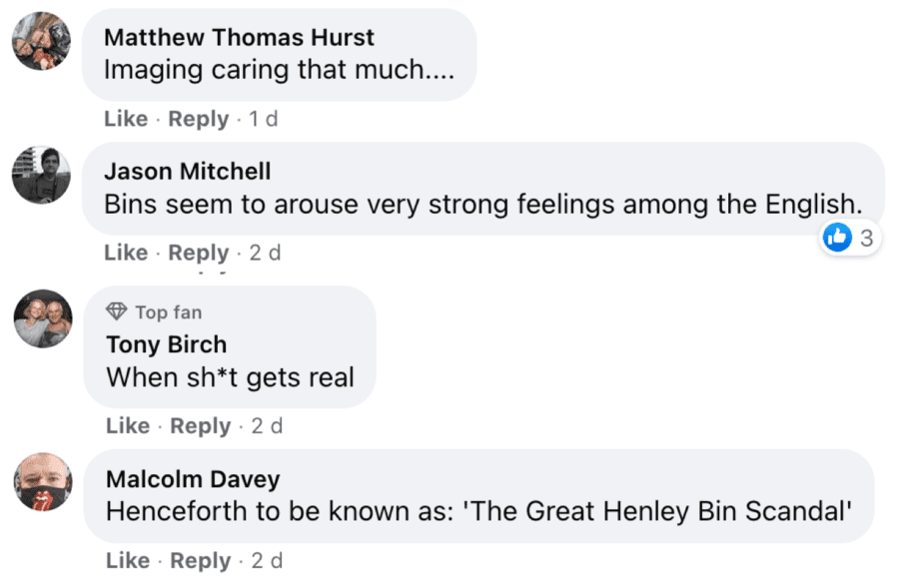
Task: Visit Malcolm Davey's profile name link
Action: point(193,479)
